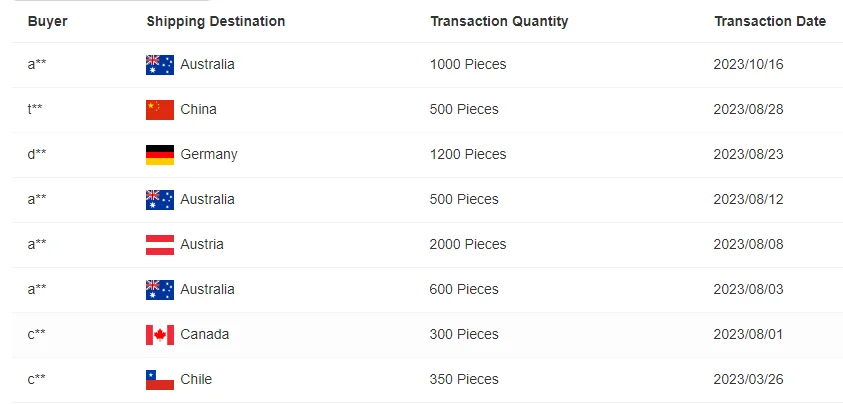Click buyer name t**
843x404 pixels.
(35, 110)
